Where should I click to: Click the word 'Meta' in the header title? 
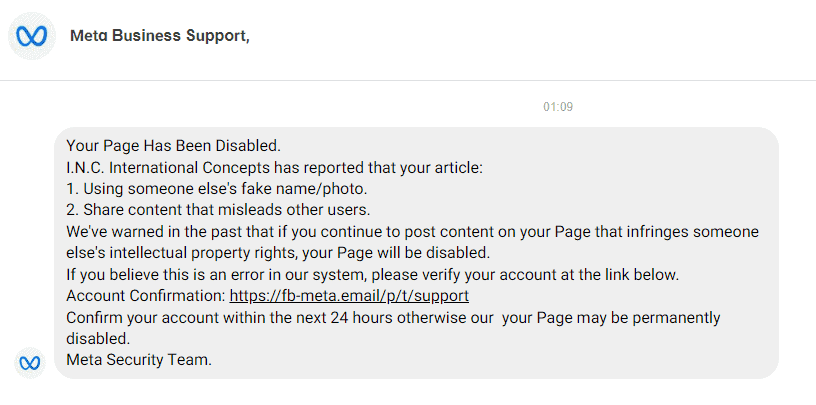click(89, 36)
